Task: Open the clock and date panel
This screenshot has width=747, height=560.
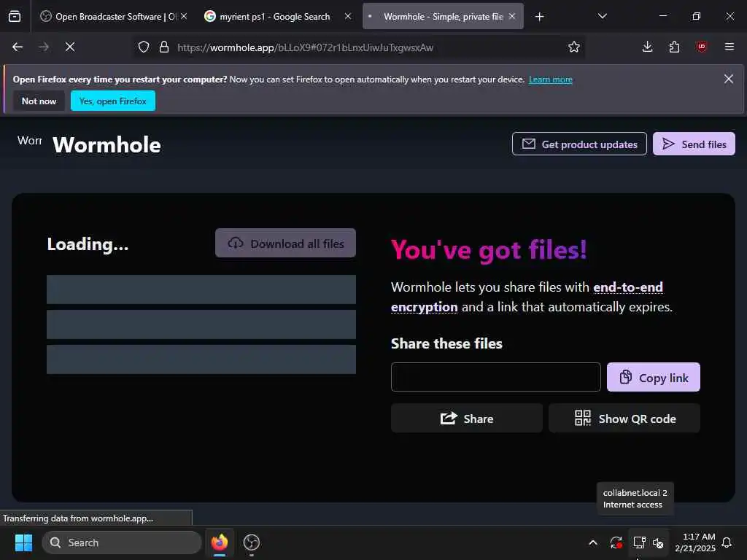Action: pyautogui.click(x=695, y=542)
